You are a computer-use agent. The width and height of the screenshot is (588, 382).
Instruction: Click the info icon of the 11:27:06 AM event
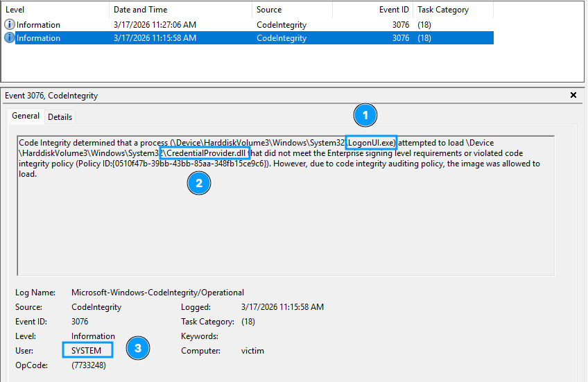[x=10, y=25]
